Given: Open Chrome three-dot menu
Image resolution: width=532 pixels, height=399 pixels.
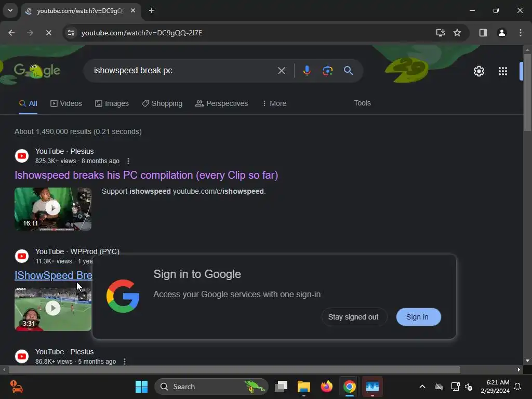Looking at the screenshot, I should point(521,33).
